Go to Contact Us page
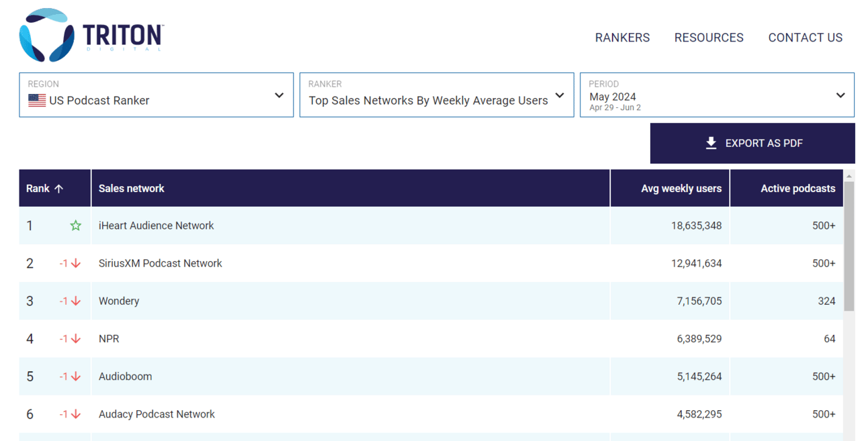The image size is (868, 441). 805,38
